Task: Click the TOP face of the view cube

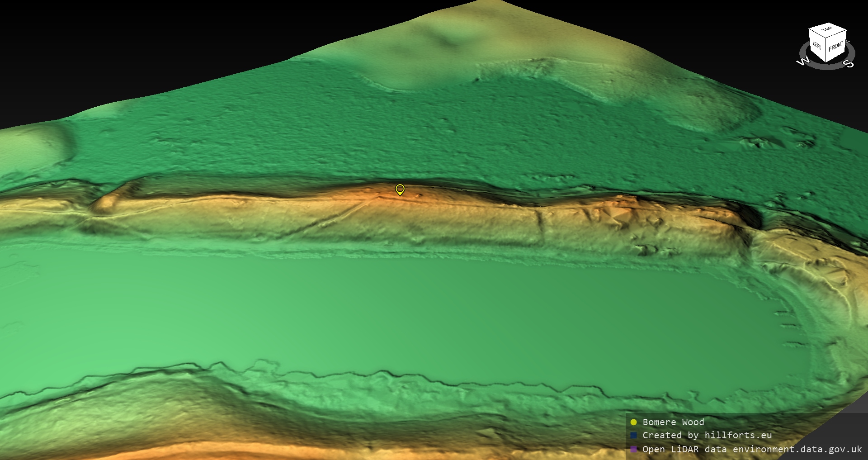Action: tap(827, 30)
